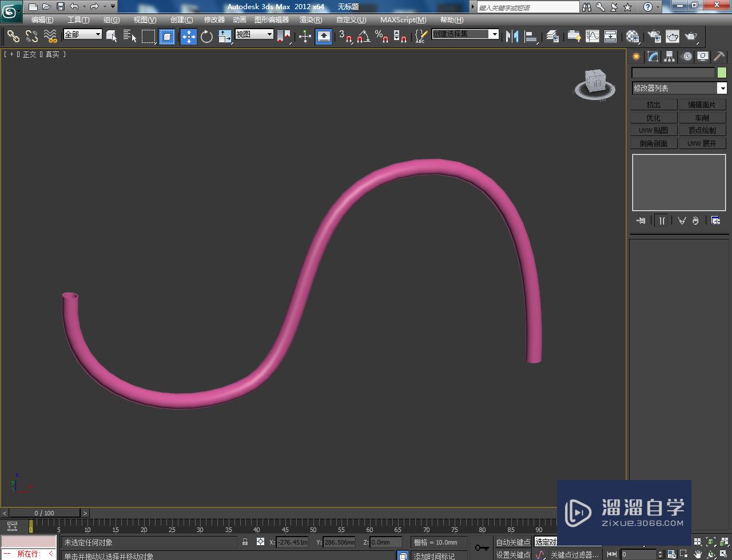Open the 工具(T) menu

78,20
